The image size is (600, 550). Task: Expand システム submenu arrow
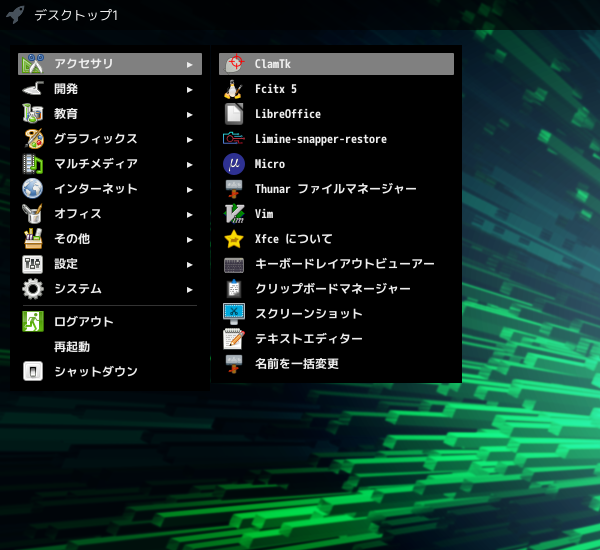pyautogui.click(x=189, y=290)
